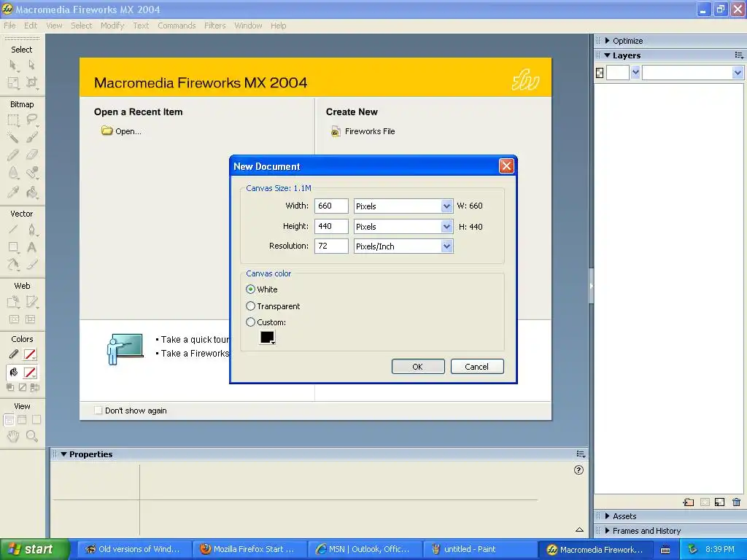Screen dimensions: 747x560
Task: Click the Fireworks File create link
Action: coord(363,131)
